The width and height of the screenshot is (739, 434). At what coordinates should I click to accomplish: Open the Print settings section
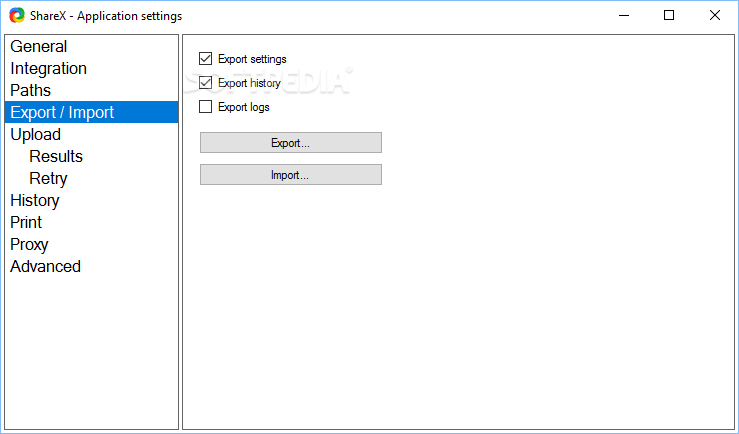[x=26, y=222]
